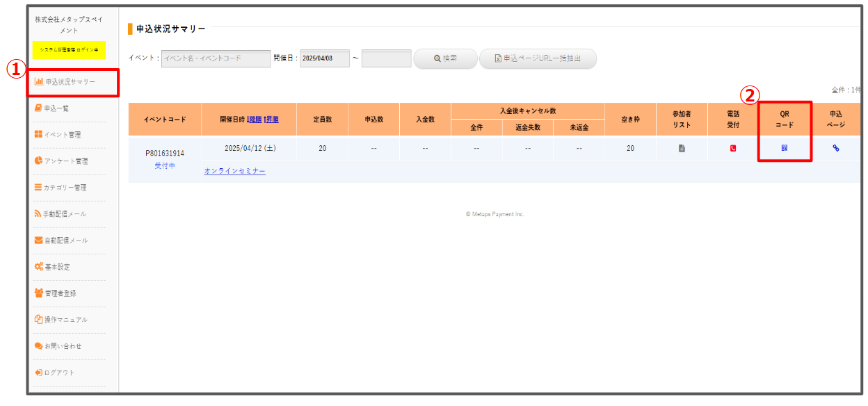Click the phone reception icon in the row
Image resolution: width=868 pixels, height=406 pixels.
pyautogui.click(x=733, y=148)
